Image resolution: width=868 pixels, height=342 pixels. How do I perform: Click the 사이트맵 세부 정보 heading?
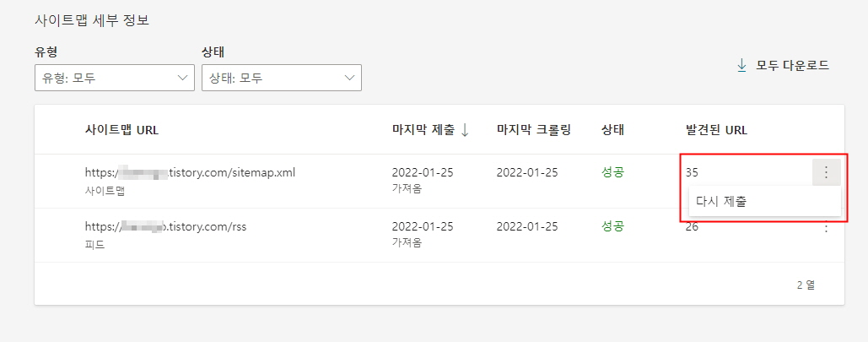[91, 21]
